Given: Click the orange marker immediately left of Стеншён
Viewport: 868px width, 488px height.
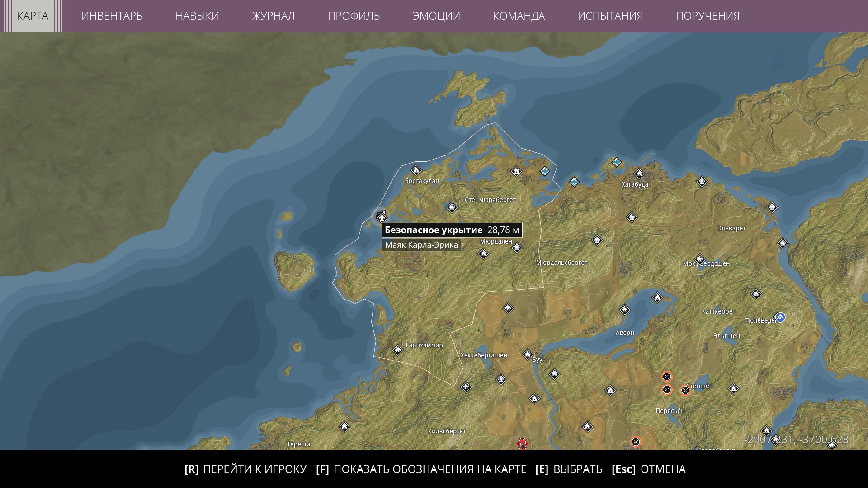Looking at the screenshot, I should (685, 390).
